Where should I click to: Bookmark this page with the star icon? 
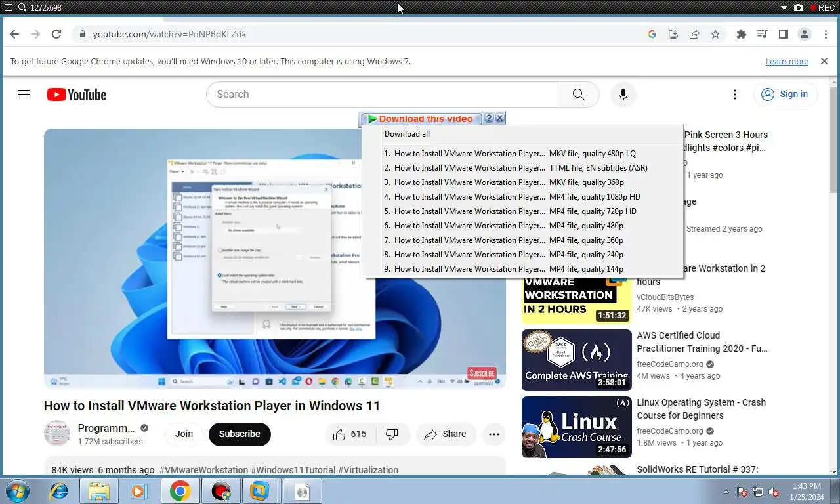tap(715, 34)
